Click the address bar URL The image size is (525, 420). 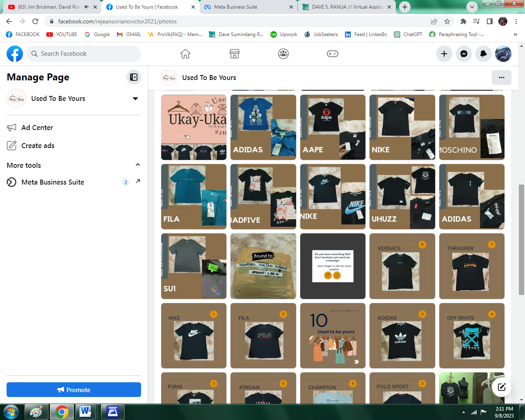(117, 21)
